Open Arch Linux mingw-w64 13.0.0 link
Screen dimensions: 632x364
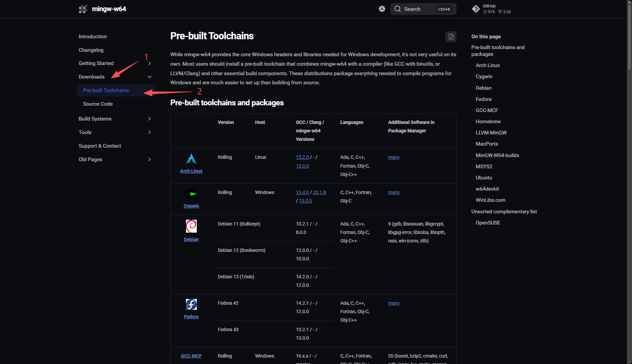tap(302, 166)
